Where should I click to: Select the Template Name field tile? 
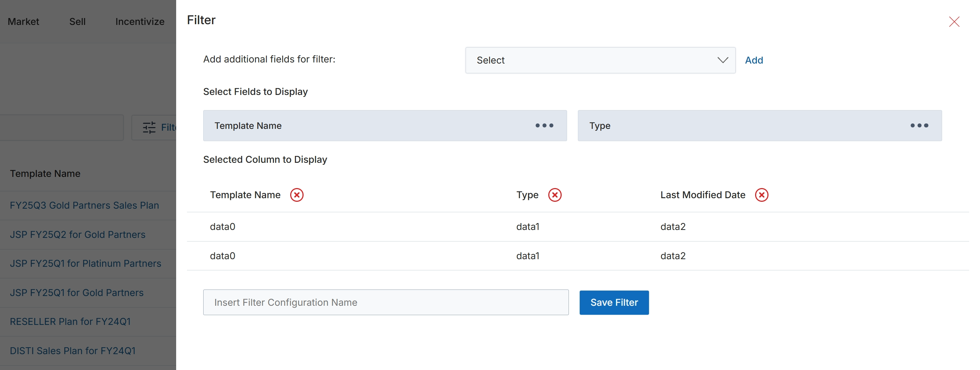click(385, 126)
